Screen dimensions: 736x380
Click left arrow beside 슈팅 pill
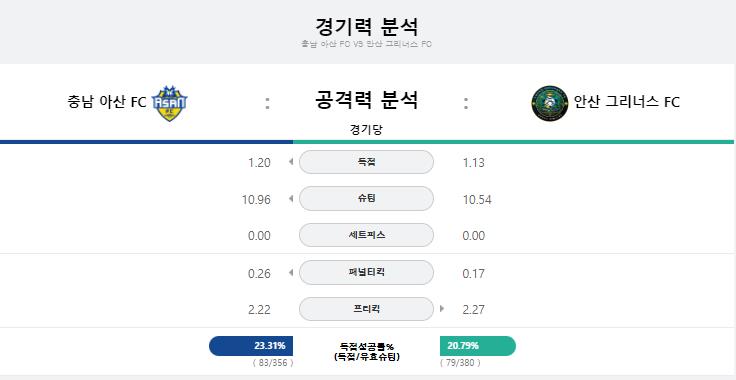tap(291, 198)
